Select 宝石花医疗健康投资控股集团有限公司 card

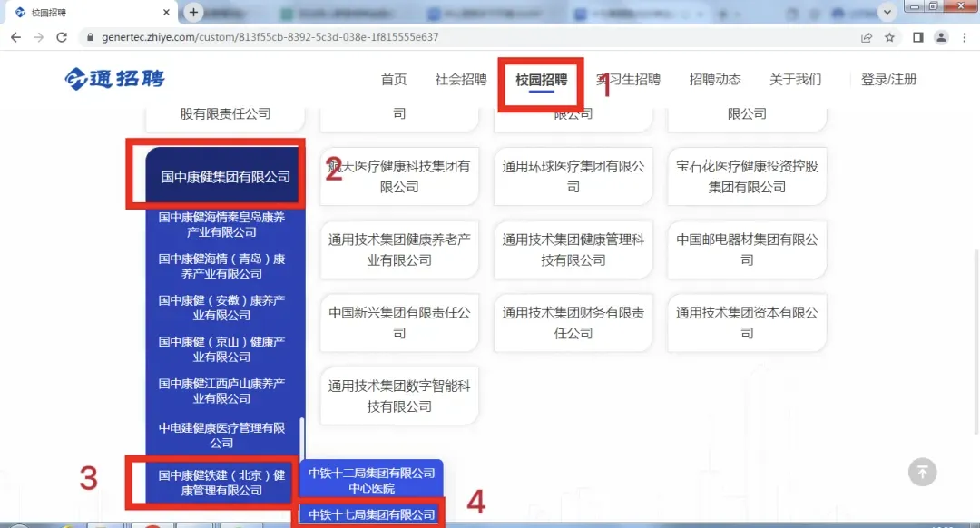click(x=747, y=177)
